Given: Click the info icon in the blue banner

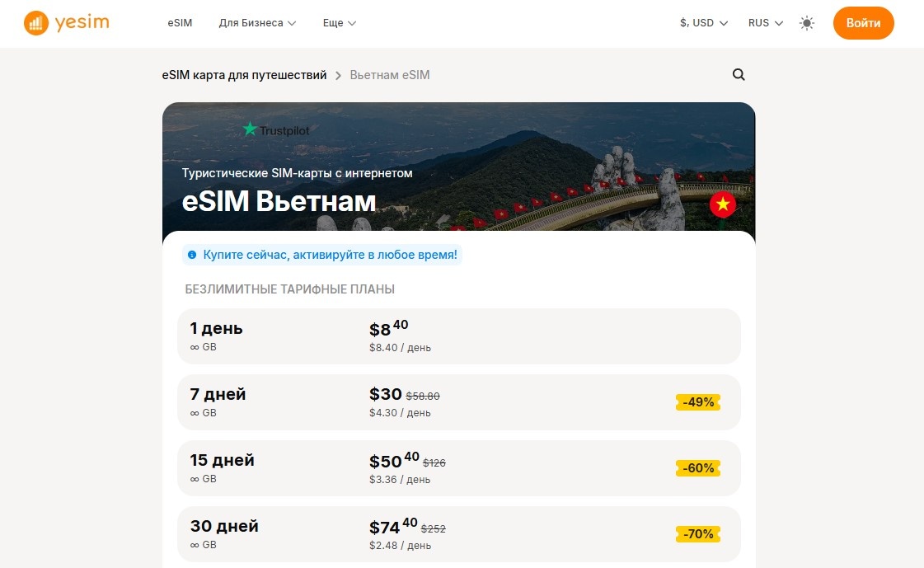Looking at the screenshot, I should tap(191, 255).
